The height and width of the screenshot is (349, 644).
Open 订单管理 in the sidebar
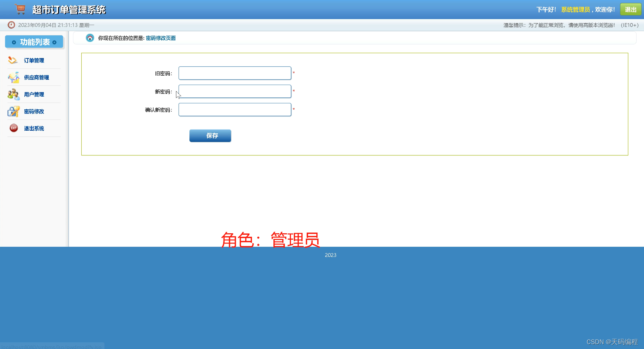pos(34,60)
